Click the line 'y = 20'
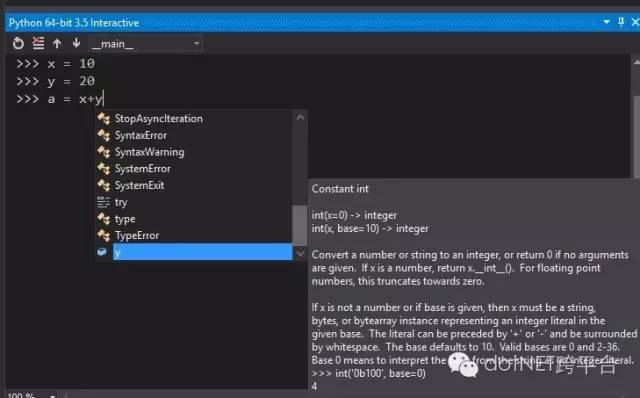Screen dimensions: 640x398 pos(56,81)
